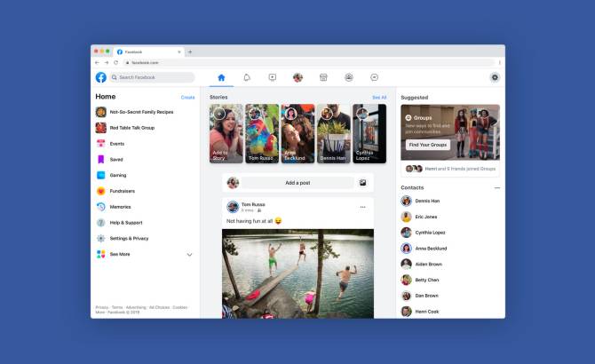Open the Notifications bell icon
This screenshot has height=364, width=595.
tap(247, 77)
